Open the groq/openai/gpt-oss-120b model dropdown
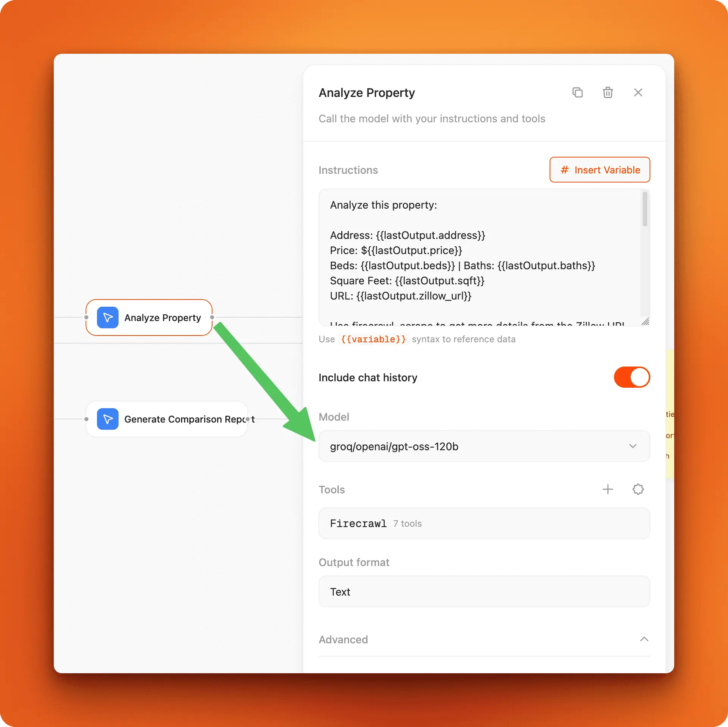The width and height of the screenshot is (728, 727). (x=484, y=446)
